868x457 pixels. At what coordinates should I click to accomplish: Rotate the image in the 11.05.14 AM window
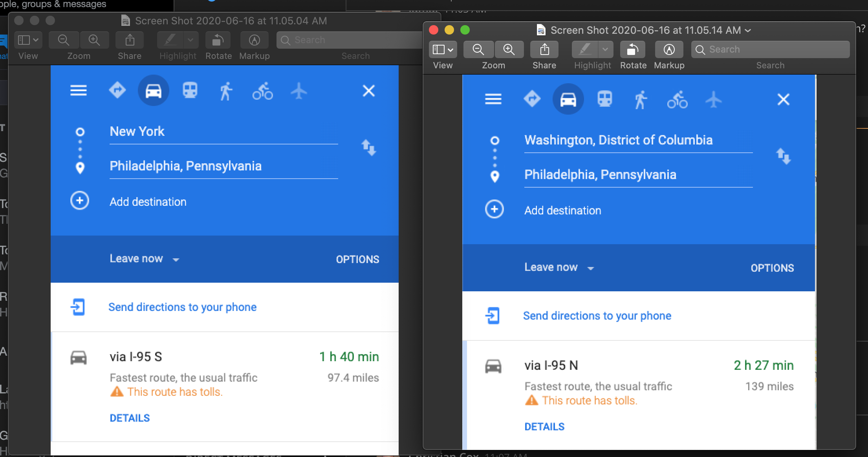pyautogui.click(x=632, y=49)
